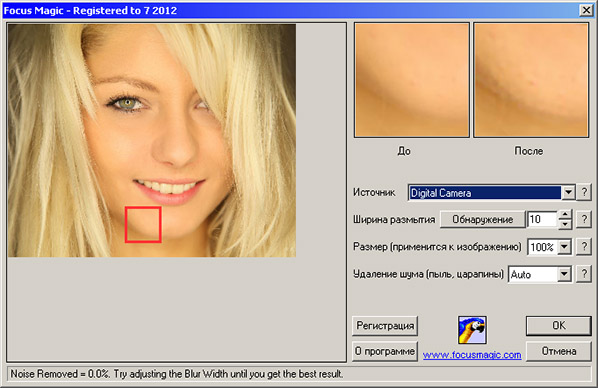The image size is (598, 388).
Task: Click the Отмена button
Action: pyautogui.click(x=559, y=351)
